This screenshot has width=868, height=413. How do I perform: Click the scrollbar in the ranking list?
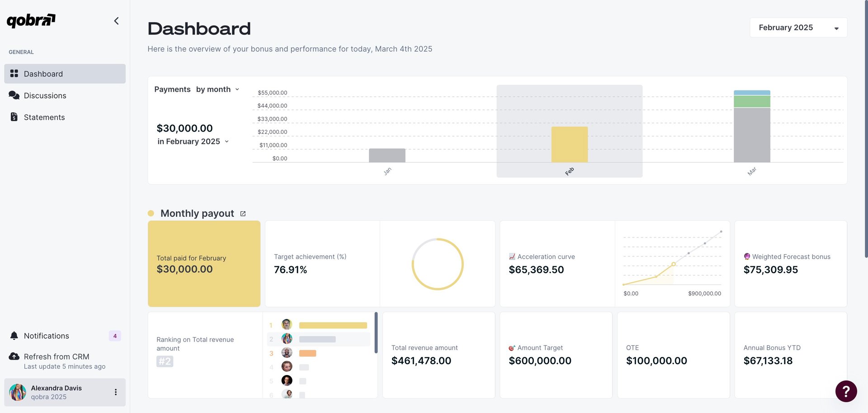click(376, 332)
